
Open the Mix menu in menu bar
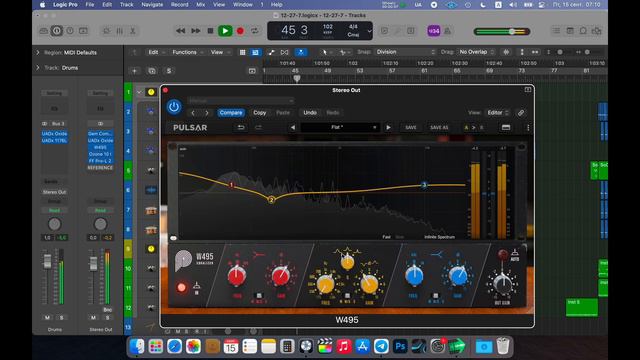(201, 4)
